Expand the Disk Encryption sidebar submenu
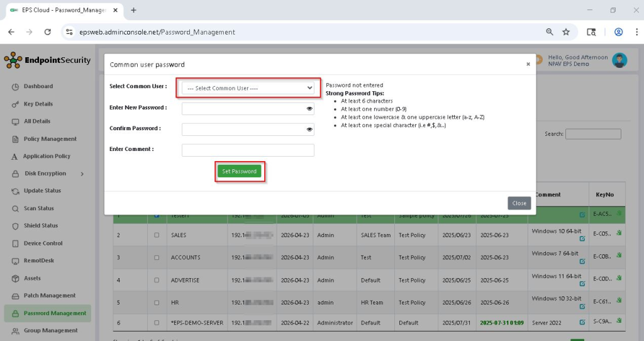644x341 pixels. (x=82, y=174)
